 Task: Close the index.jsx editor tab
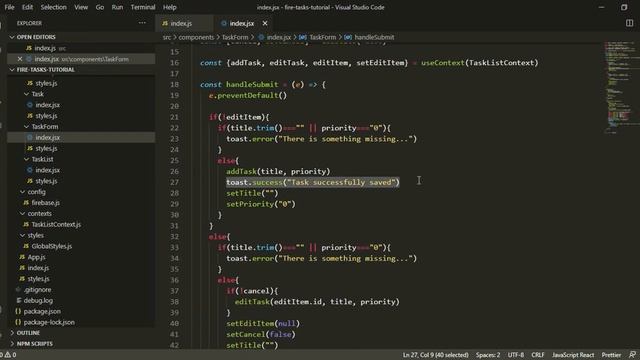click(x=265, y=23)
